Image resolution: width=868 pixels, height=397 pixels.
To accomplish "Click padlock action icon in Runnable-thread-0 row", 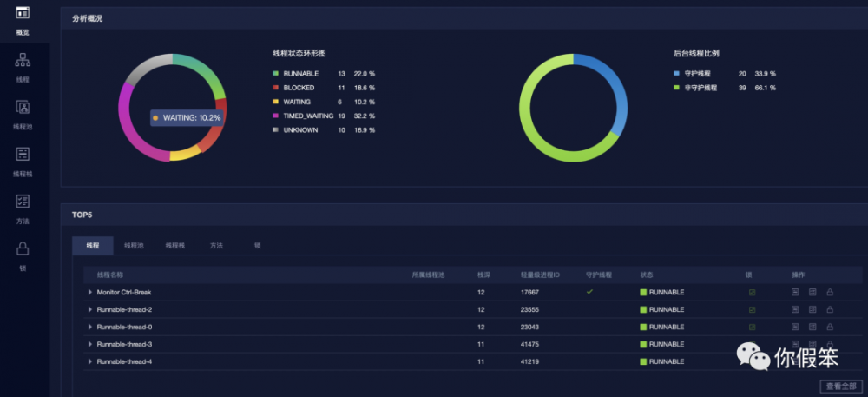I will click(830, 326).
